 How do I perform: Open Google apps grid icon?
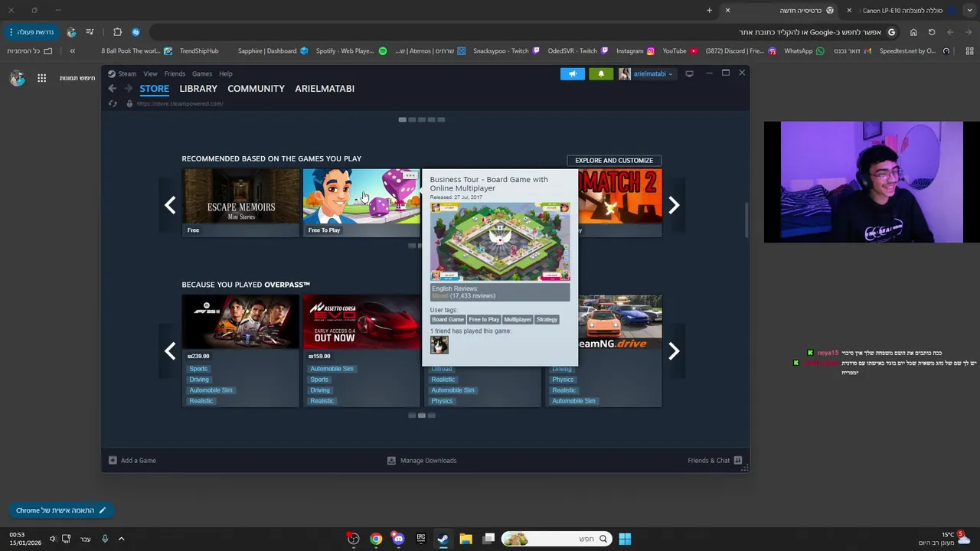click(x=41, y=78)
